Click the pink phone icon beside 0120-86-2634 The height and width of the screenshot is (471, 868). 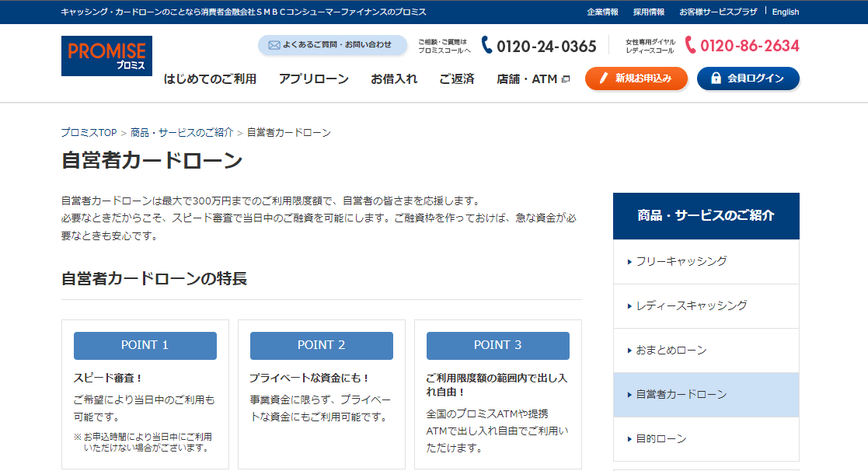tap(690, 45)
